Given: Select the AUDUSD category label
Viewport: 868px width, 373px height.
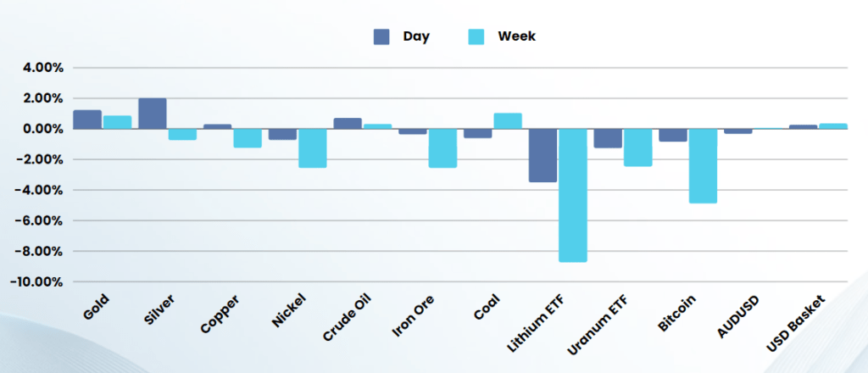Looking at the screenshot, I should click(x=737, y=315).
